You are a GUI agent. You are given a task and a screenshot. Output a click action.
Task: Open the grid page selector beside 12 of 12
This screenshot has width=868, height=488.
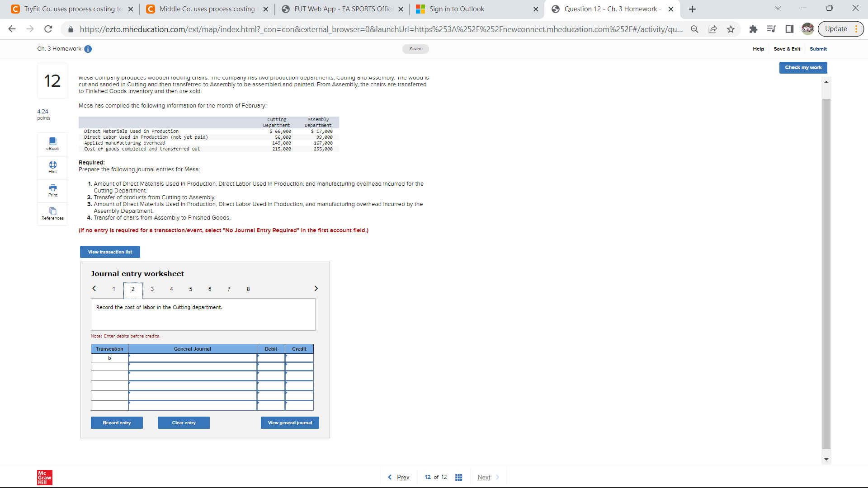tap(459, 477)
